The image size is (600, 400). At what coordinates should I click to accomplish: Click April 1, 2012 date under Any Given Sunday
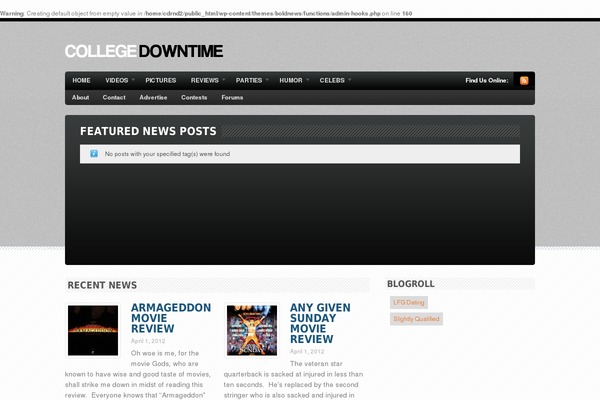point(307,351)
